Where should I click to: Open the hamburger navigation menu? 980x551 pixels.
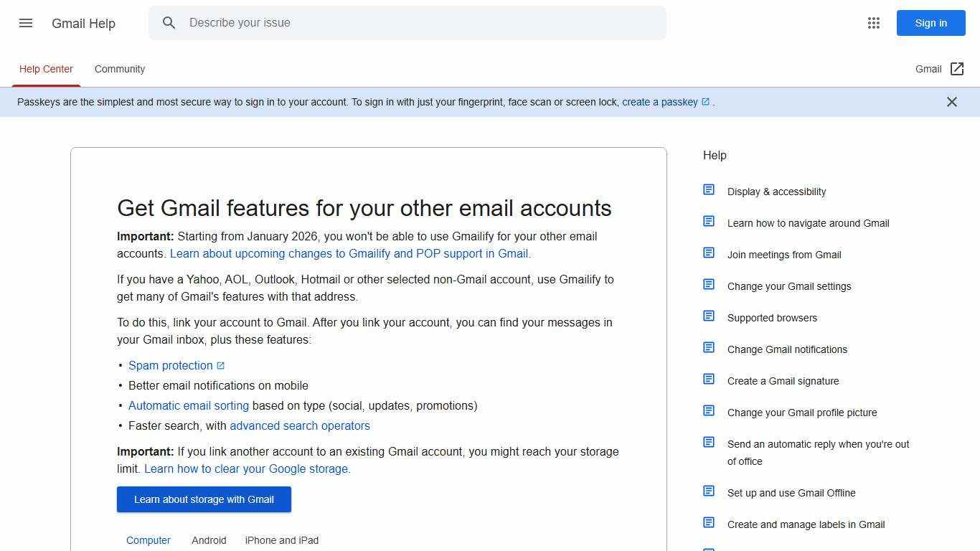point(25,23)
